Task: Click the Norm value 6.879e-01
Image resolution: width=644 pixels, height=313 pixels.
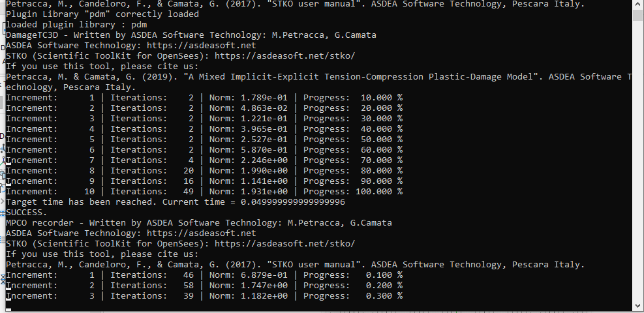Action: click(x=264, y=275)
